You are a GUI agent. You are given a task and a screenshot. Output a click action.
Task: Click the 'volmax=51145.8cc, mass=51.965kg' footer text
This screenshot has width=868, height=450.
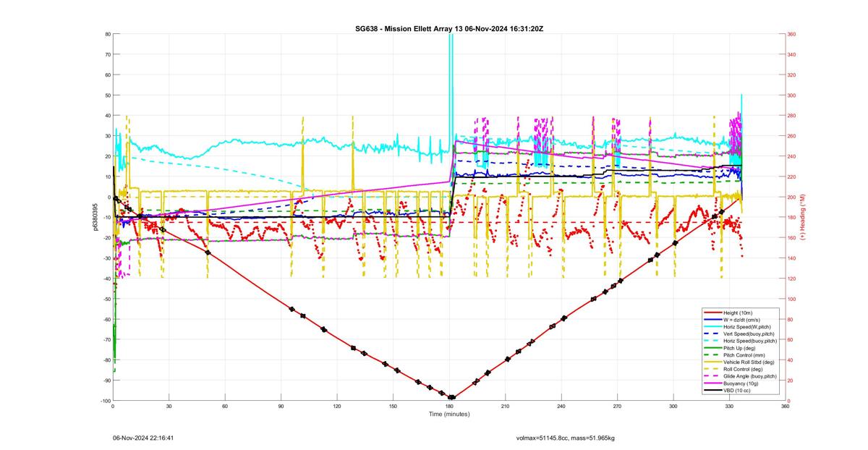click(x=565, y=438)
